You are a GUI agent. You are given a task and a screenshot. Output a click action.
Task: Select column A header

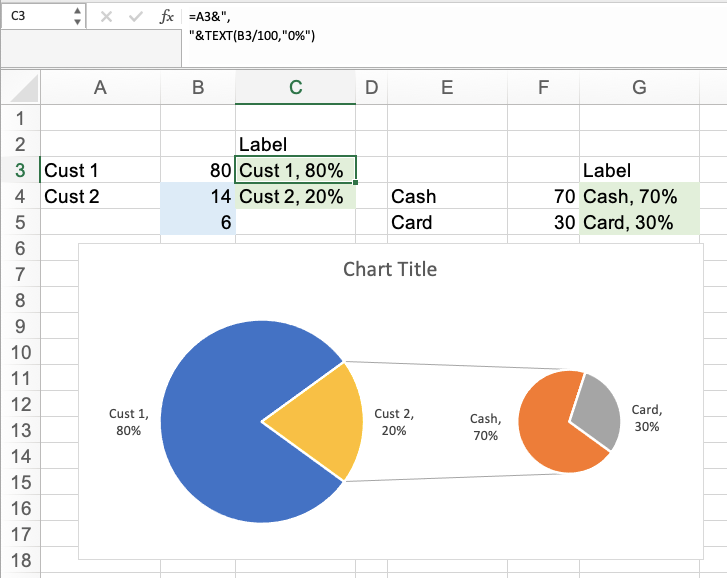(x=101, y=88)
